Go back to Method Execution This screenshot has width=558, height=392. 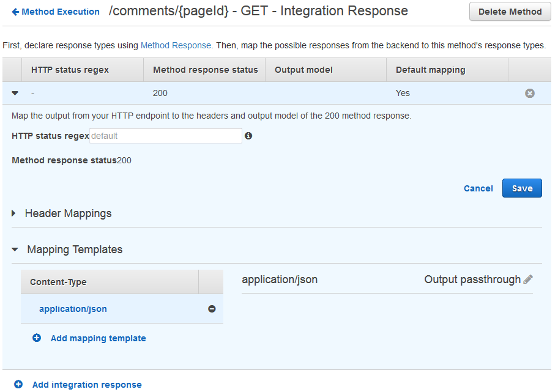click(x=61, y=12)
